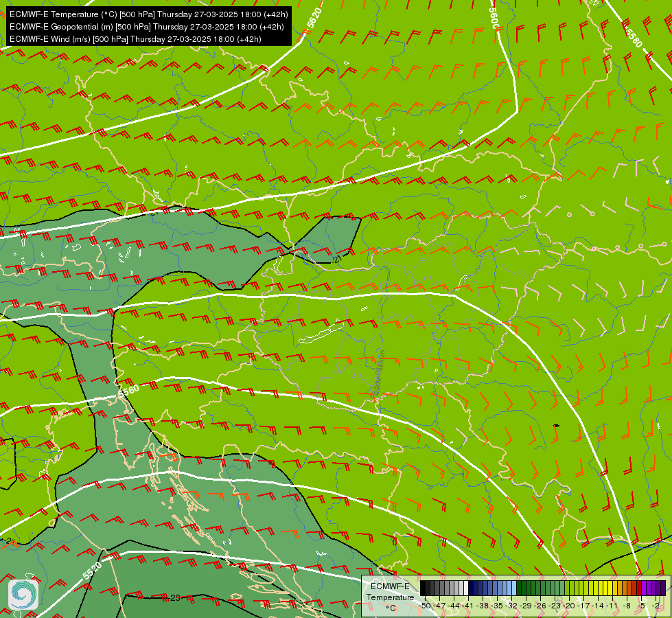Click the -2 value on legend scale

coord(656,606)
